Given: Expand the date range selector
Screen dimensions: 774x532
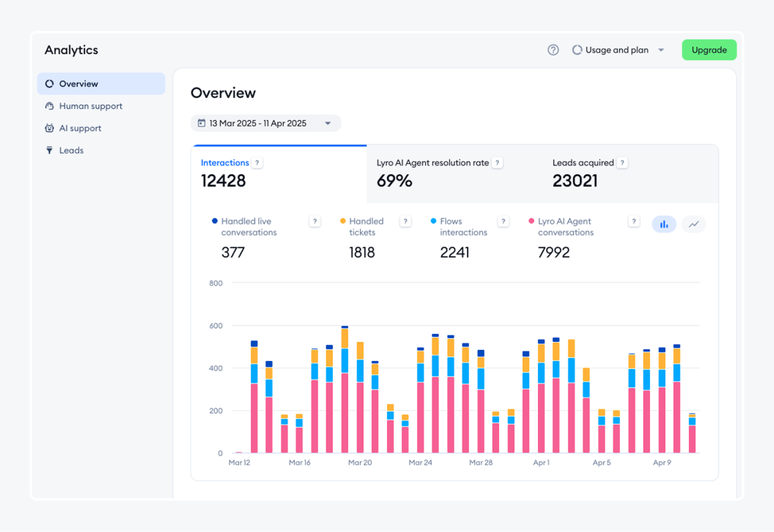Looking at the screenshot, I should pos(328,123).
